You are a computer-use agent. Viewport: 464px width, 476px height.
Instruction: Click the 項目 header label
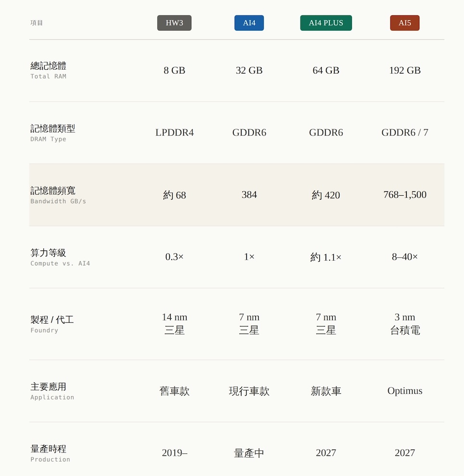[x=37, y=23]
